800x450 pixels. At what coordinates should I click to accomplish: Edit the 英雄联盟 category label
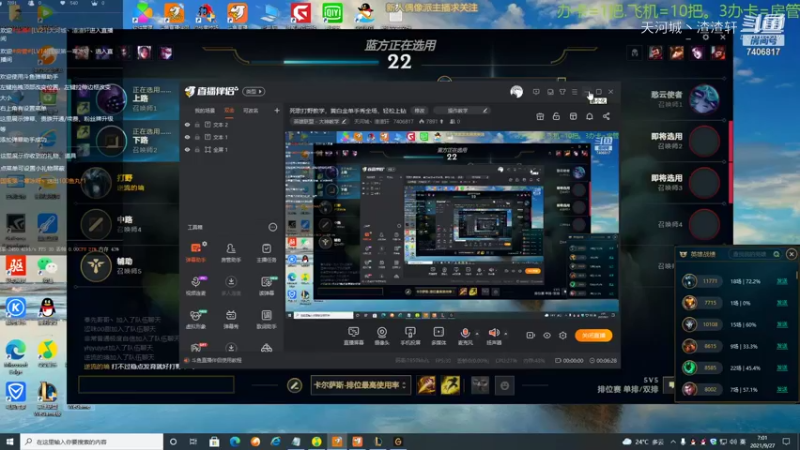pos(320,121)
